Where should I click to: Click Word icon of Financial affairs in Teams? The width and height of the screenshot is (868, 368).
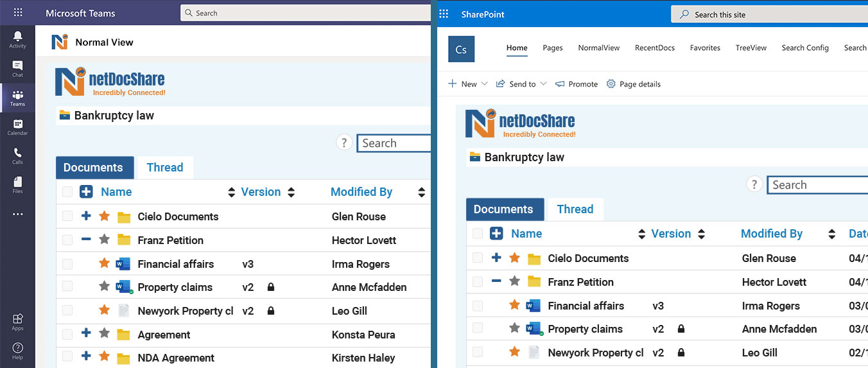pos(123,263)
